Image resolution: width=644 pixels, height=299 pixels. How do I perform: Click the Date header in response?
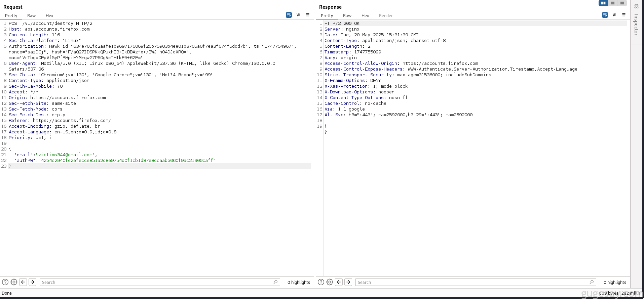tap(372, 35)
